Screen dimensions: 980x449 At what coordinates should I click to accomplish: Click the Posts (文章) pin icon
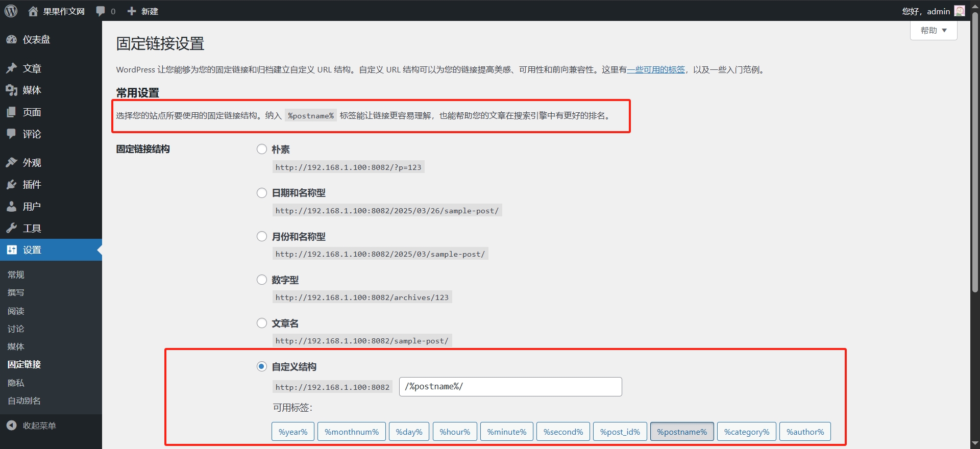(11, 68)
